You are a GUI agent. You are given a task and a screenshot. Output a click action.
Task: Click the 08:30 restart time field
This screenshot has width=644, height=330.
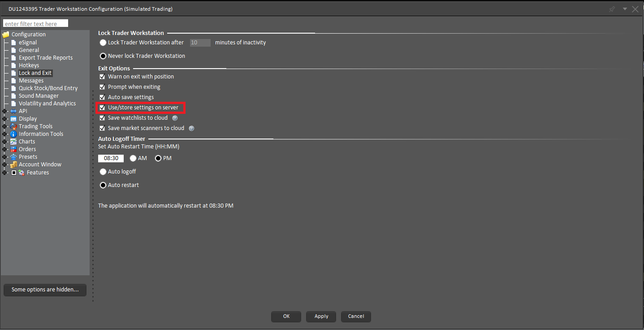(x=111, y=158)
